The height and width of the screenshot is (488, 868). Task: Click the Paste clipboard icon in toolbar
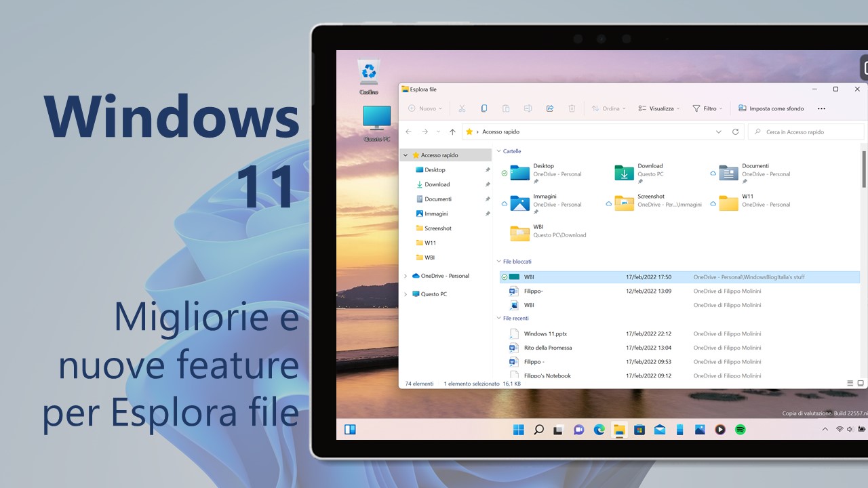point(506,108)
